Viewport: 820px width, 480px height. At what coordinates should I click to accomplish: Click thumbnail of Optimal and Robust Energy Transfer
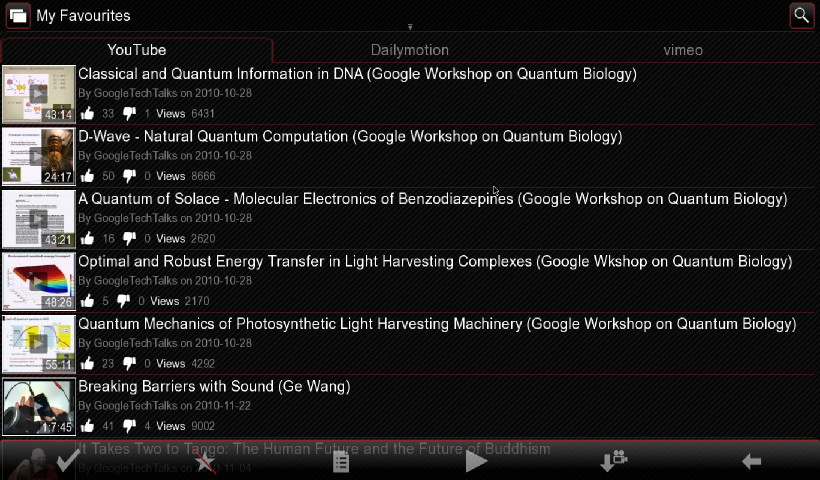[x=39, y=281]
